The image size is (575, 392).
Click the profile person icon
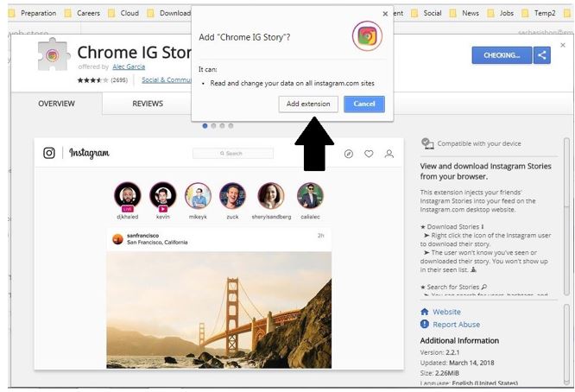[x=389, y=154]
